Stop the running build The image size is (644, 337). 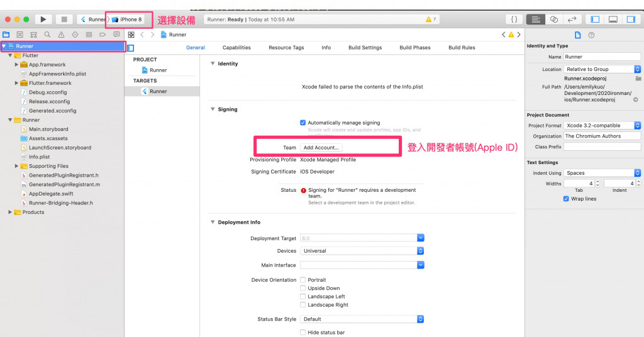[x=64, y=19]
